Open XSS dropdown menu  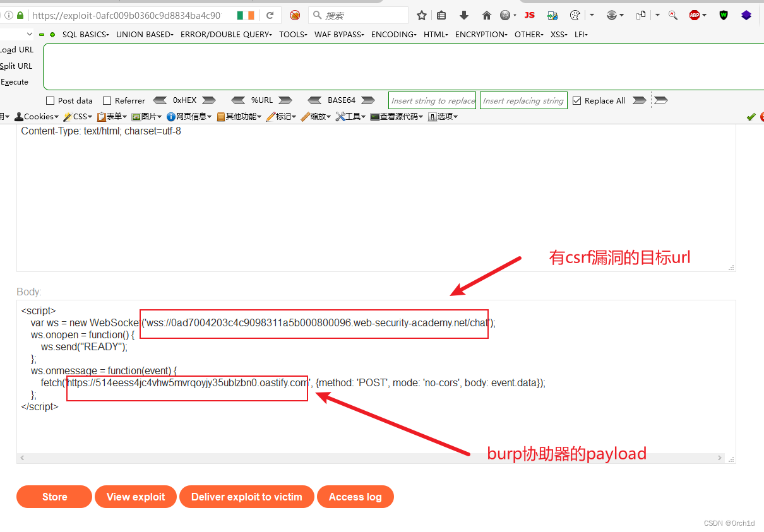[x=559, y=35]
